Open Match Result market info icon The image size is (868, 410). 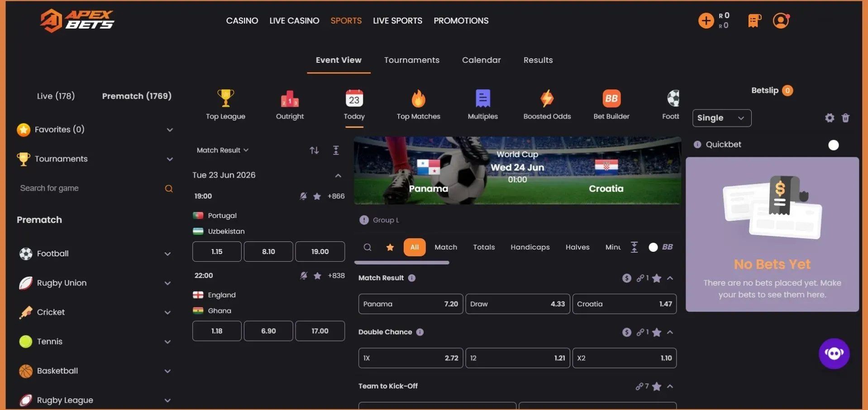click(411, 278)
